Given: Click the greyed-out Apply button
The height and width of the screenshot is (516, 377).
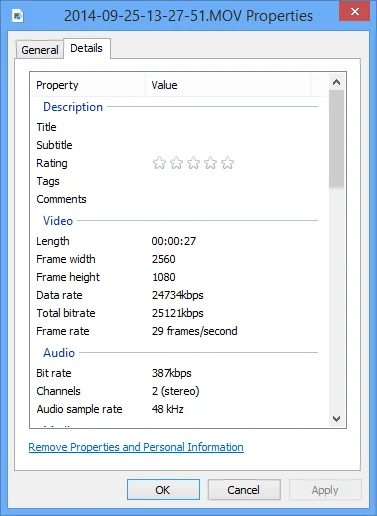Looking at the screenshot, I should coord(325,490).
